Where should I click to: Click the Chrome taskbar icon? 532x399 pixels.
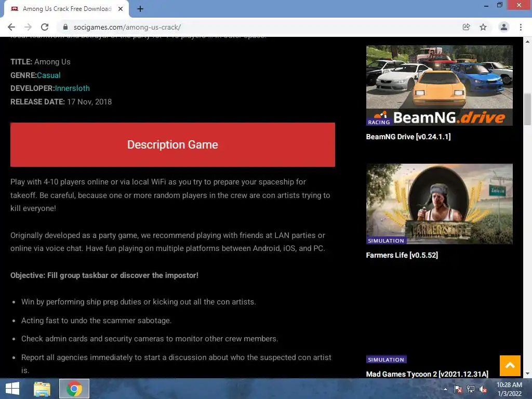coord(74,389)
